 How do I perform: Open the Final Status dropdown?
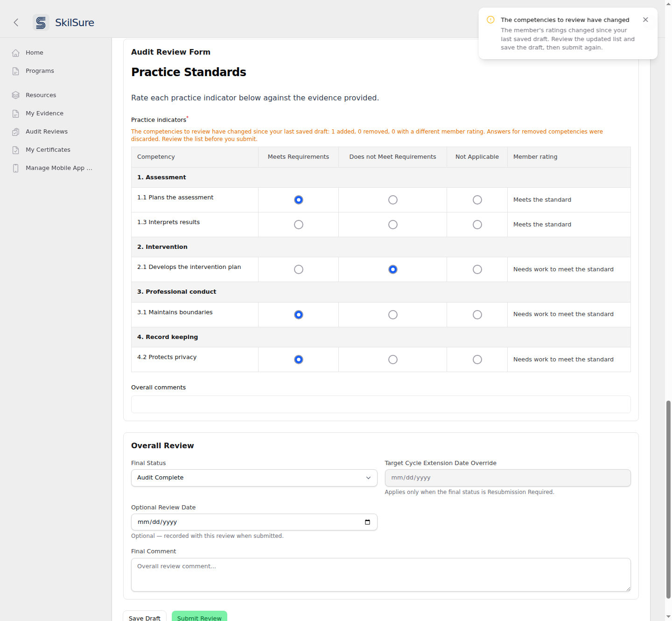click(x=254, y=478)
